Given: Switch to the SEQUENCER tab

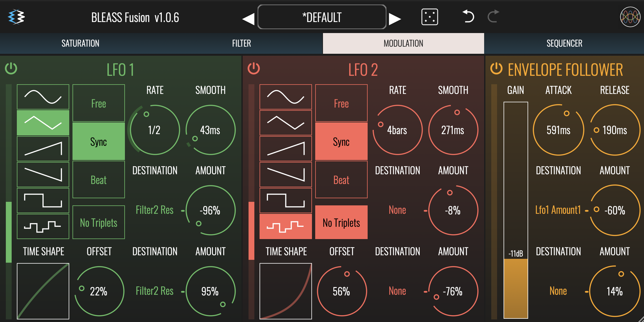Looking at the screenshot, I should click(x=564, y=43).
